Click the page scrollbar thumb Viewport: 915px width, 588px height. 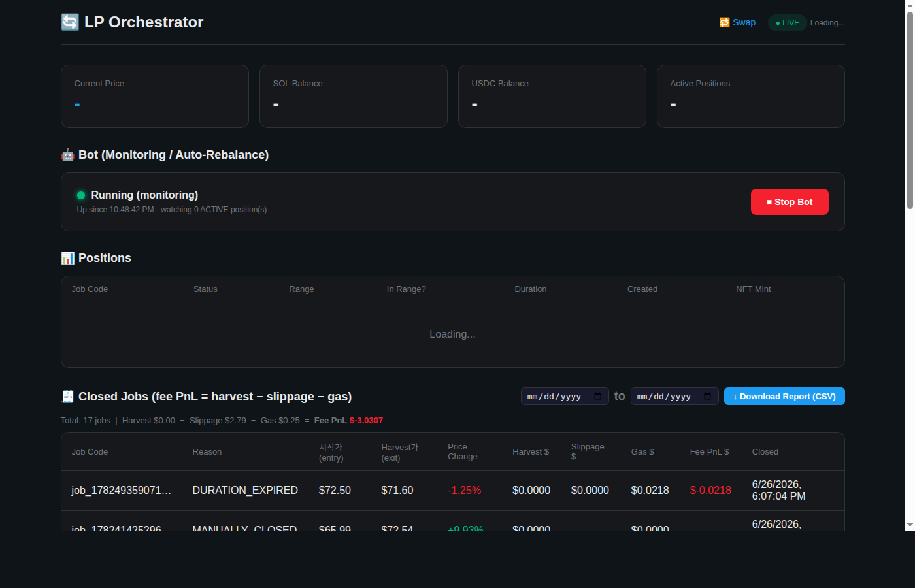910,110
